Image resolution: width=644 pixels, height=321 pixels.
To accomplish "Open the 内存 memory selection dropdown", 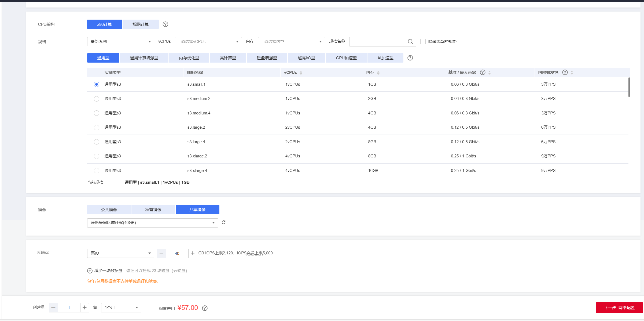I will pyautogui.click(x=292, y=42).
